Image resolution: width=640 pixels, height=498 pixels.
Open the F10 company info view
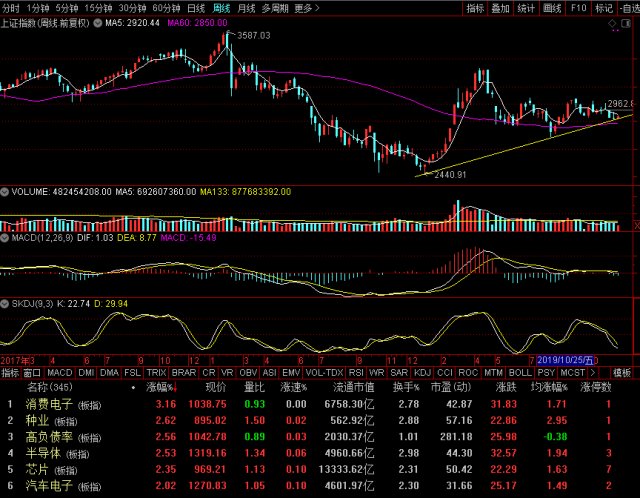(x=577, y=8)
